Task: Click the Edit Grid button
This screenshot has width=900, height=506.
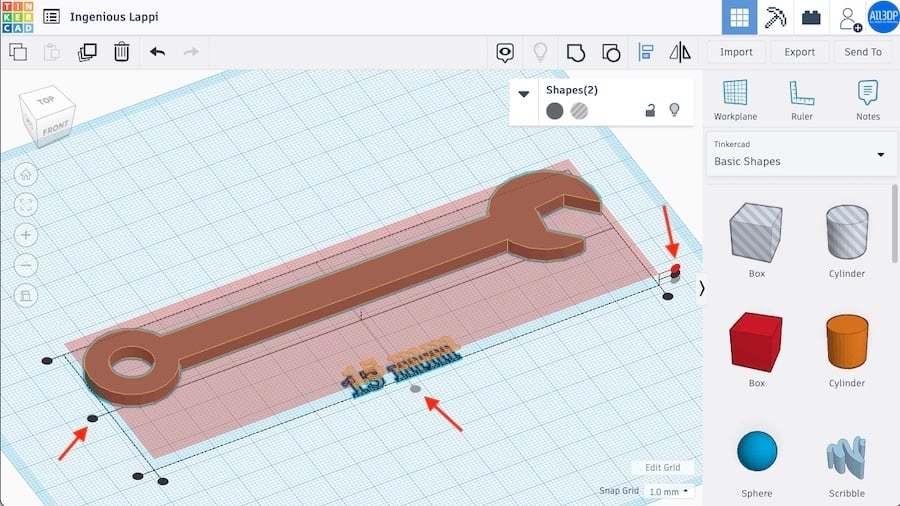Action: 662,468
